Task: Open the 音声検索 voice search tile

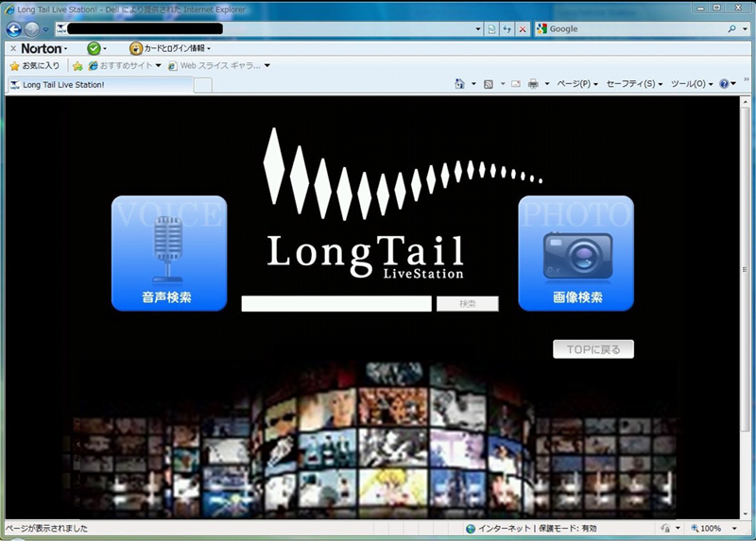Action: click(x=169, y=253)
